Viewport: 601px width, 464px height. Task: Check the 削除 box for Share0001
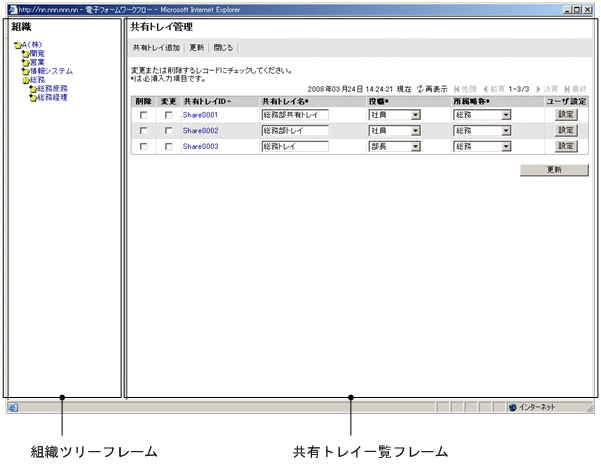point(146,115)
